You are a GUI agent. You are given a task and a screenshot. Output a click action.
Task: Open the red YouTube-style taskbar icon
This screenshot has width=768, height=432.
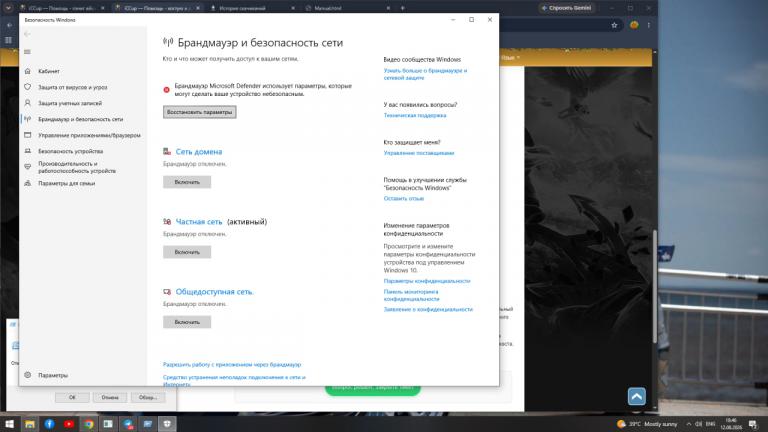(69, 424)
